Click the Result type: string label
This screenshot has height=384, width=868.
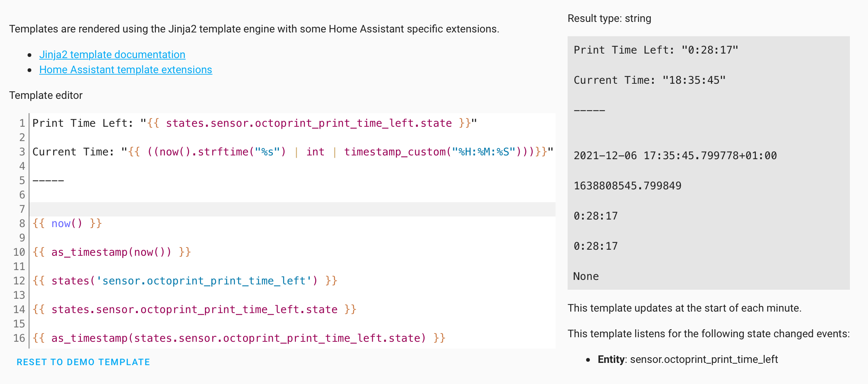click(609, 18)
